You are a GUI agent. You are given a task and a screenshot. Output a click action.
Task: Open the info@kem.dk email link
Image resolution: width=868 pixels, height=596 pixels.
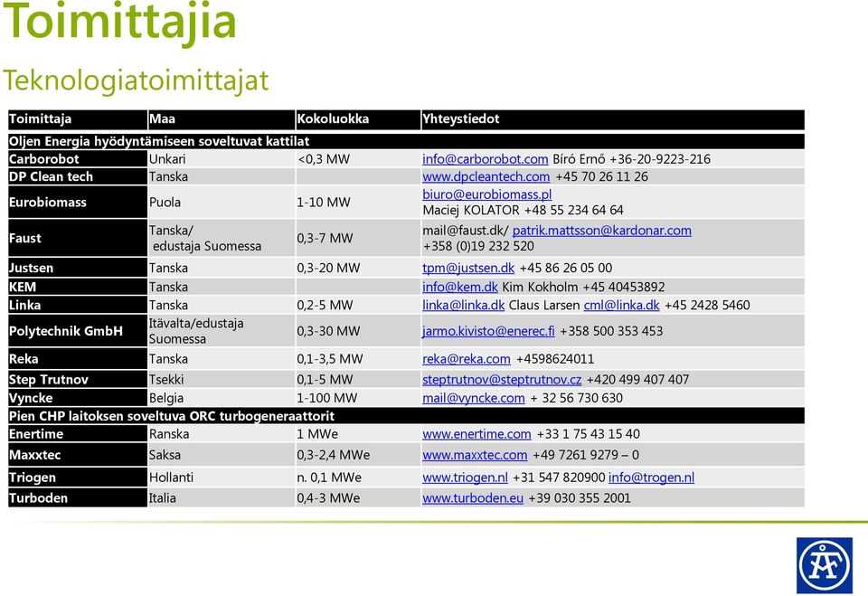(x=460, y=287)
